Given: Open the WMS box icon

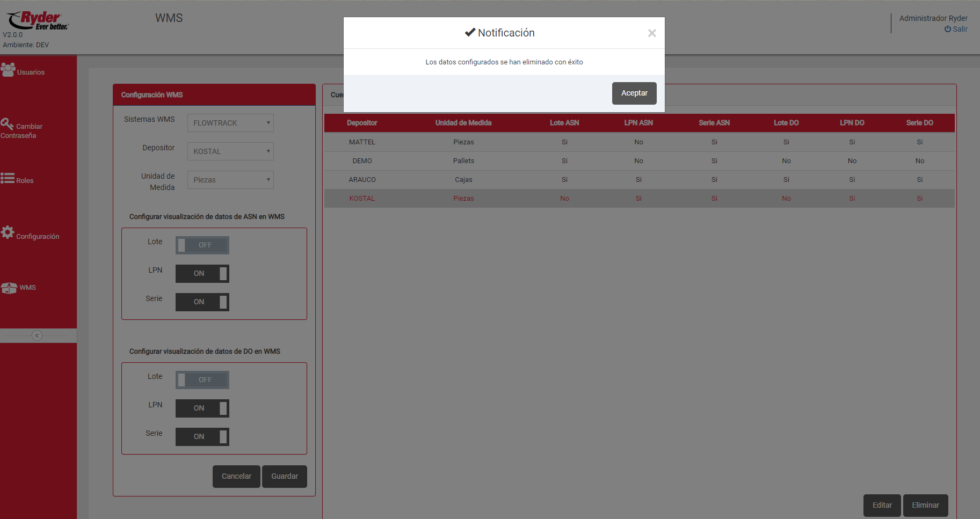Looking at the screenshot, I should click(x=9, y=288).
